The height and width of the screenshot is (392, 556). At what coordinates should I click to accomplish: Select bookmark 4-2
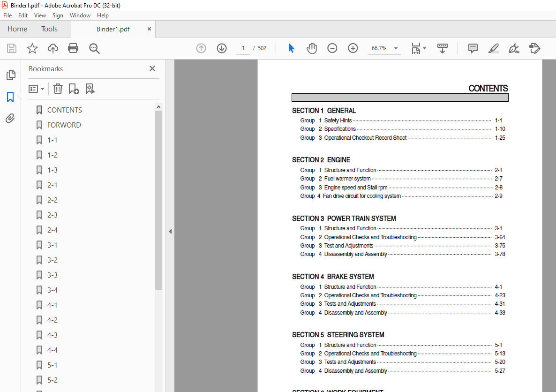tap(53, 320)
